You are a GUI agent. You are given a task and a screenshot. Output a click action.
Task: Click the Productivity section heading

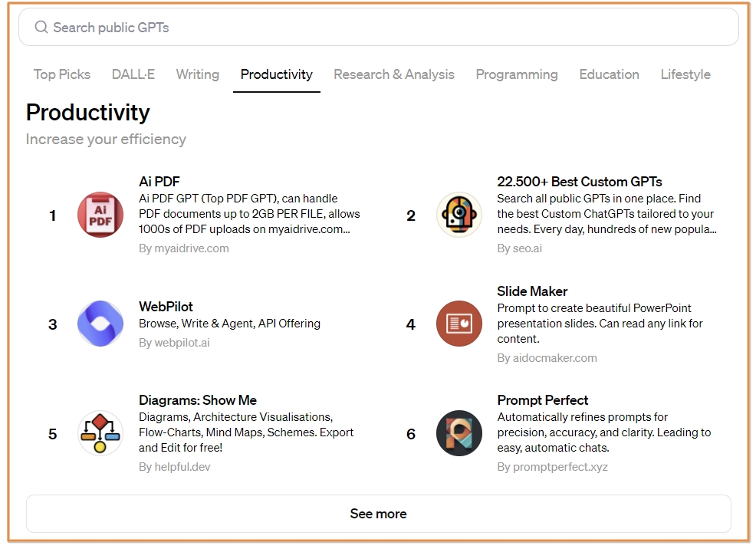click(x=87, y=113)
